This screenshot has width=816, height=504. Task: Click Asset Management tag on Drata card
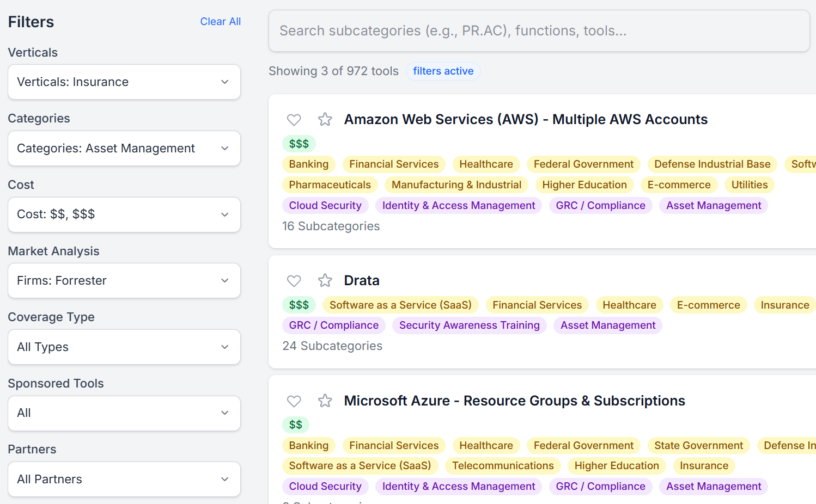click(608, 325)
